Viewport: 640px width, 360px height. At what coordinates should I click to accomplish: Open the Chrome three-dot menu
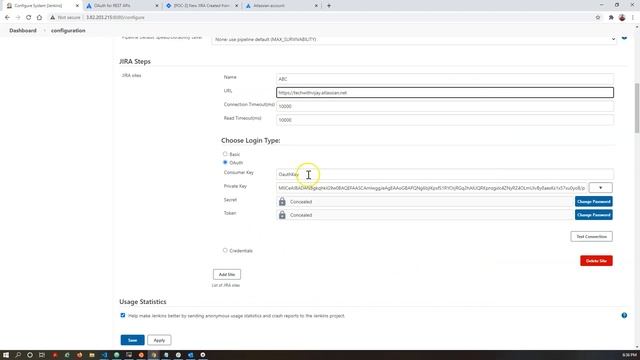coord(633,18)
